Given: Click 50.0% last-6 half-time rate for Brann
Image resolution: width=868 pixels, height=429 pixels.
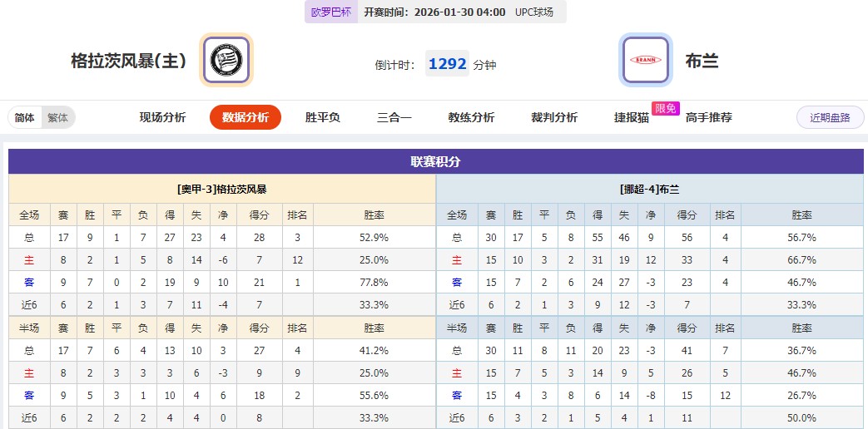Looking at the screenshot, I should coord(801,418).
